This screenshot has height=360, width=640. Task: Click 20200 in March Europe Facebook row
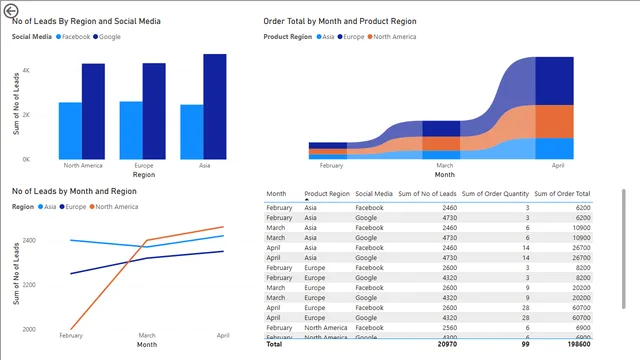click(x=581, y=288)
